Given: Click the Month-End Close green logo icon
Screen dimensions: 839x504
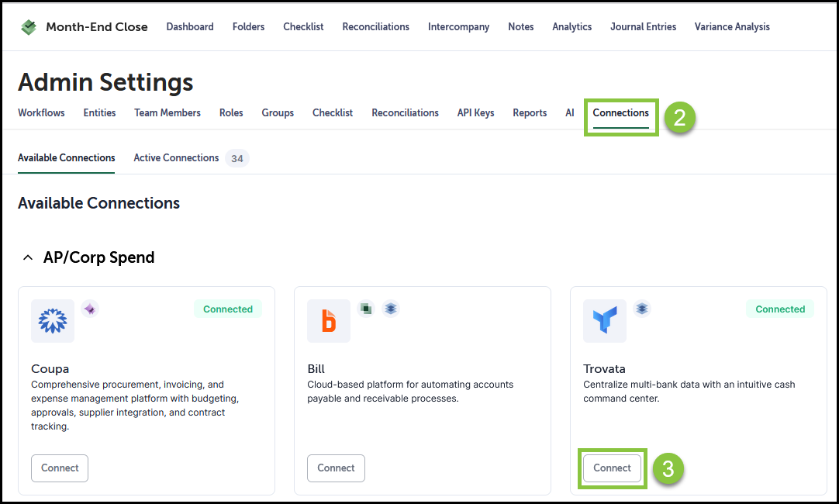Looking at the screenshot, I should pyautogui.click(x=29, y=27).
